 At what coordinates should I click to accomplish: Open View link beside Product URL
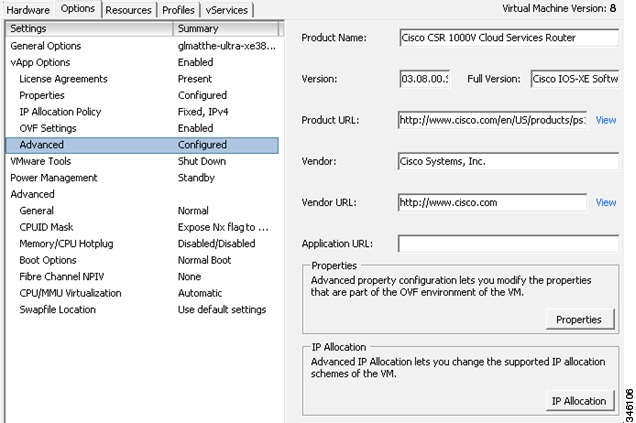coord(606,120)
